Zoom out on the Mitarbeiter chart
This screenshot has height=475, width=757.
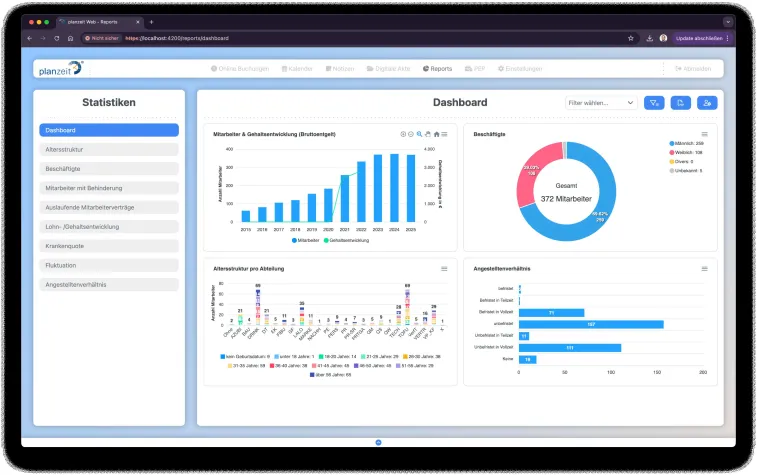(x=411, y=133)
